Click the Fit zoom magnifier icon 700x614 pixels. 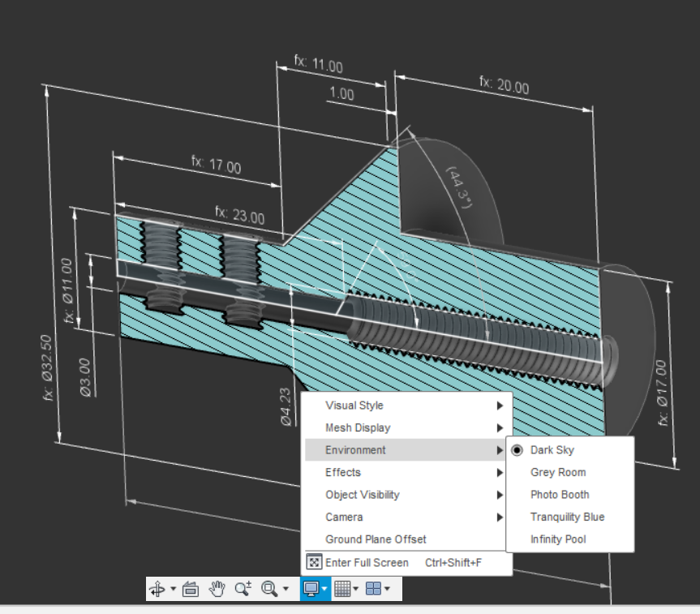[269, 589]
